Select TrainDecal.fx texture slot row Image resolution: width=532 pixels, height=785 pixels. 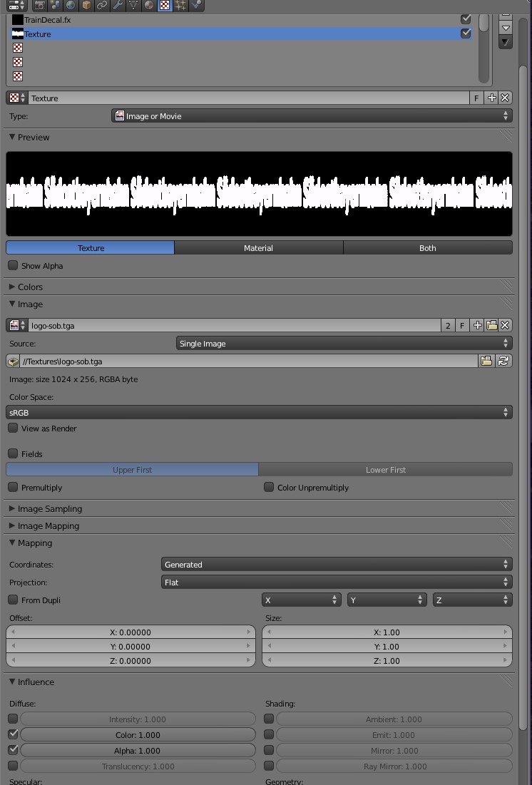(241, 19)
